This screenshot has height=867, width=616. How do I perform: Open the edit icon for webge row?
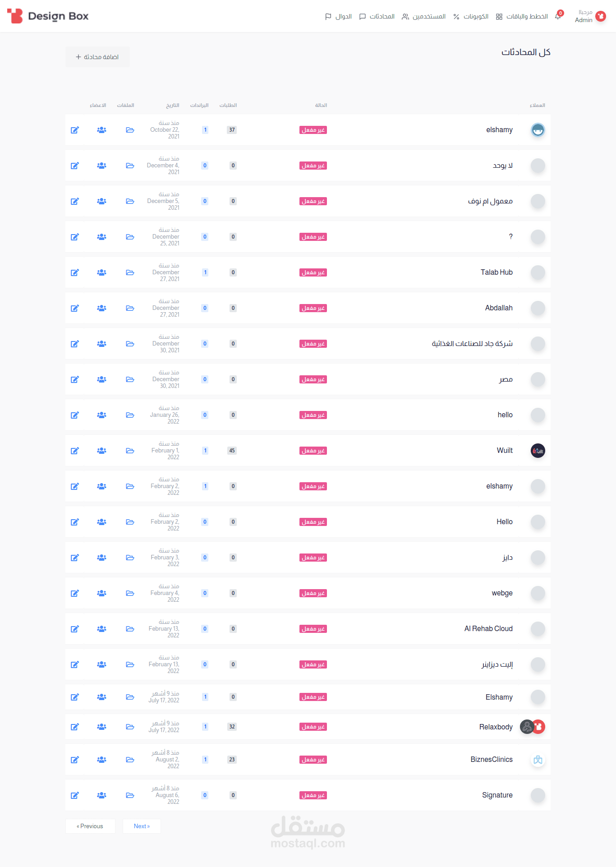(75, 593)
